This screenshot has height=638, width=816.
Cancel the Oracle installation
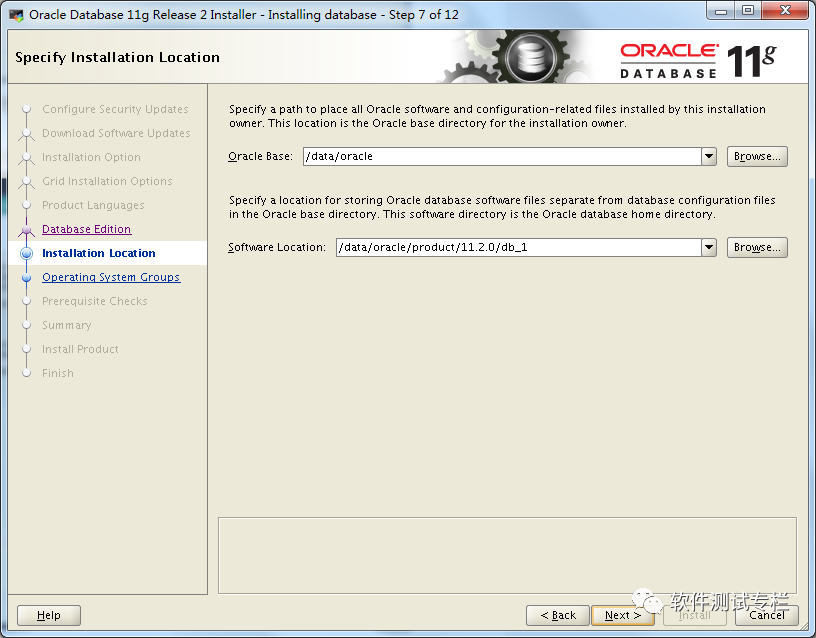(767, 616)
